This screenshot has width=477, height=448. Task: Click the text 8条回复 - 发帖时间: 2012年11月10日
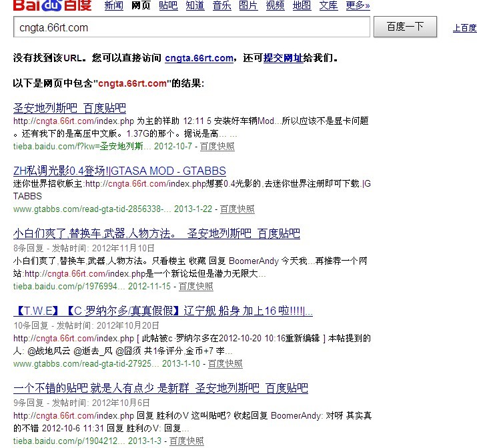84,248
